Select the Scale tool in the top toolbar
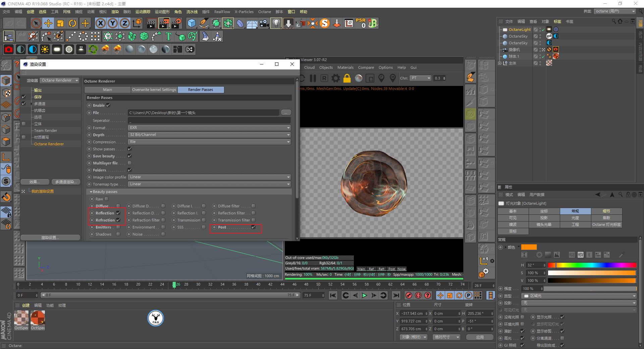Image resolution: width=644 pixels, height=349 pixels. click(60, 23)
